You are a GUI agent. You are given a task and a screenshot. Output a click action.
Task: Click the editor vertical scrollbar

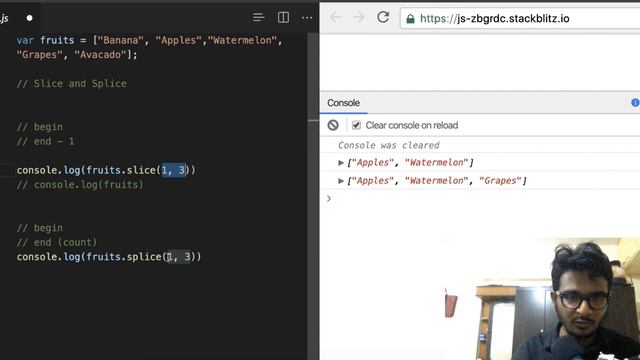tap(313, 196)
